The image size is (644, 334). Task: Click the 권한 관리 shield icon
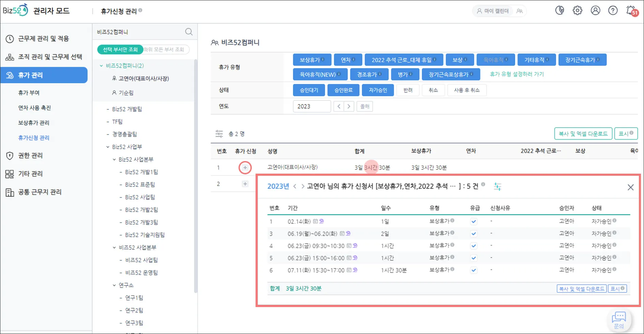point(10,156)
